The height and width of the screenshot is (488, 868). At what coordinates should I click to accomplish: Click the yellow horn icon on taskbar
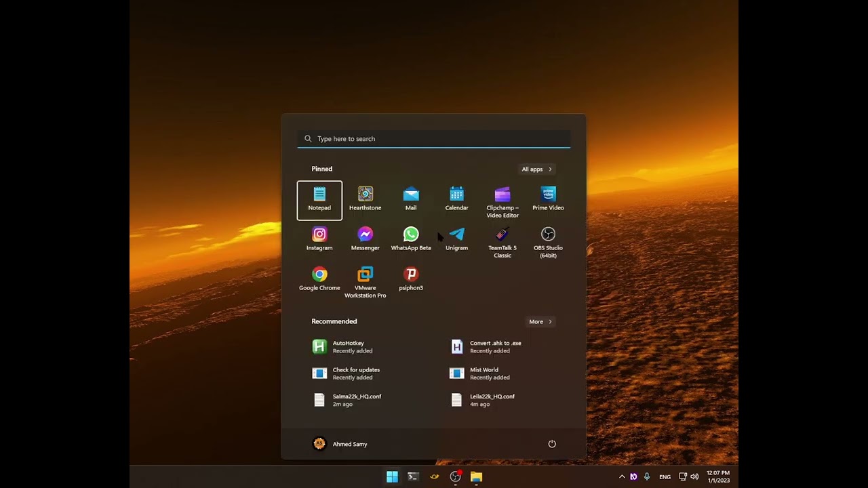click(x=434, y=476)
